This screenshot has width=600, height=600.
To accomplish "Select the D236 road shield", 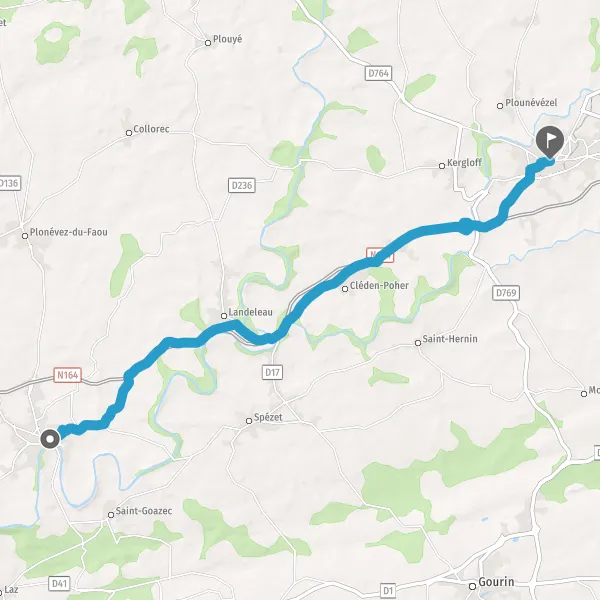I will (x=242, y=186).
